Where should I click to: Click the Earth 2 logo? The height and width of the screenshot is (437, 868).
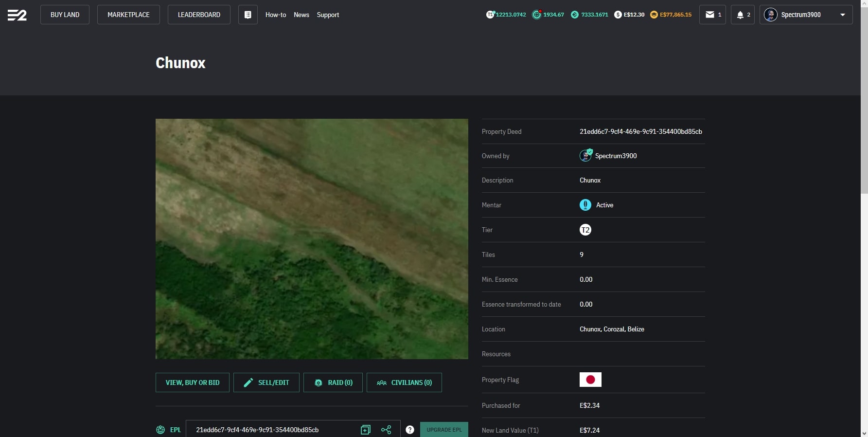[x=17, y=15]
